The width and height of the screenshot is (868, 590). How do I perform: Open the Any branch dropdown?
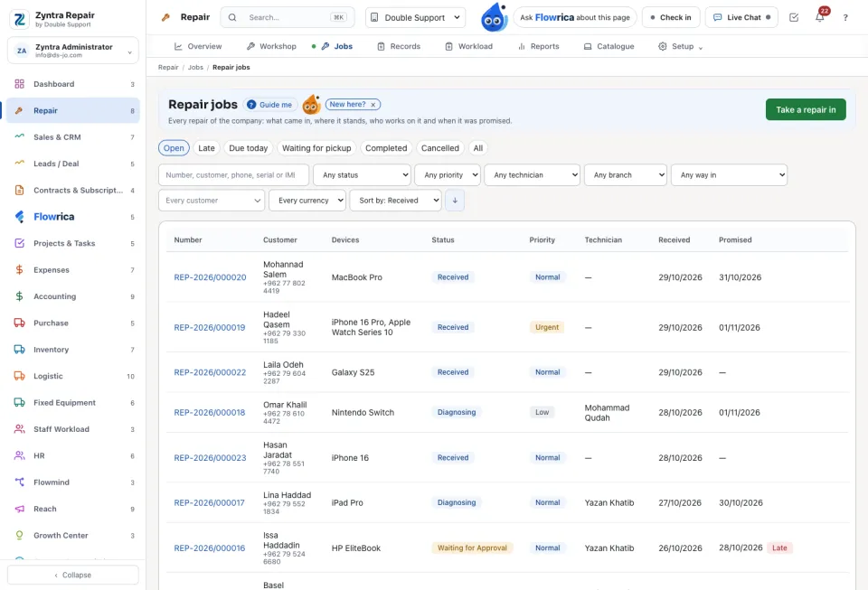click(626, 174)
